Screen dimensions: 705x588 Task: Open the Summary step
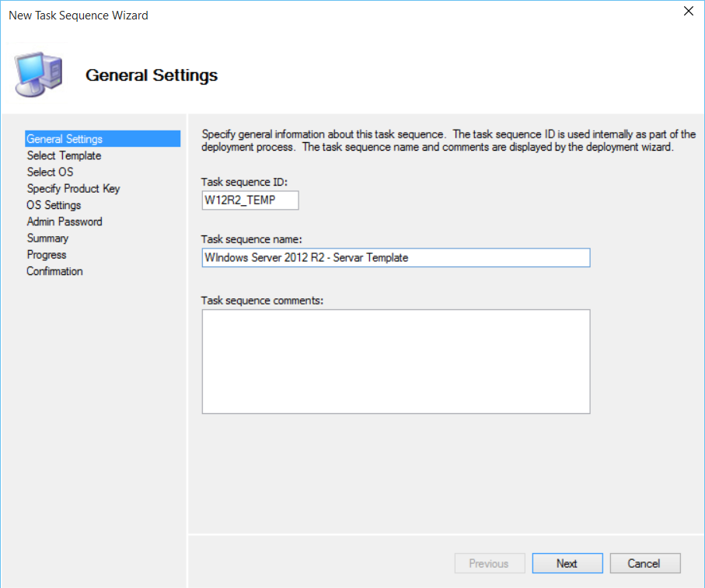(47, 238)
